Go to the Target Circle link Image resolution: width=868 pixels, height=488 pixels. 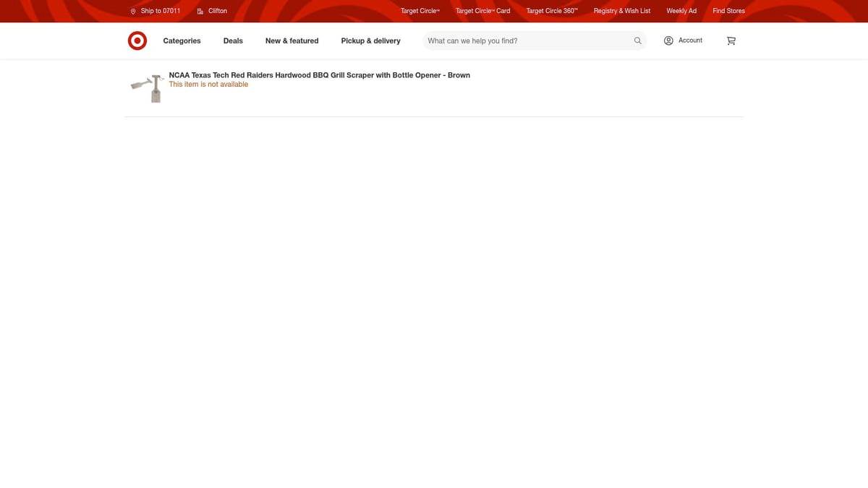420,11
